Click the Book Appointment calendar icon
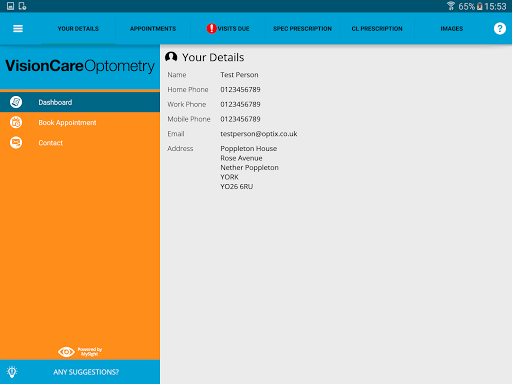 click(16, 122)
